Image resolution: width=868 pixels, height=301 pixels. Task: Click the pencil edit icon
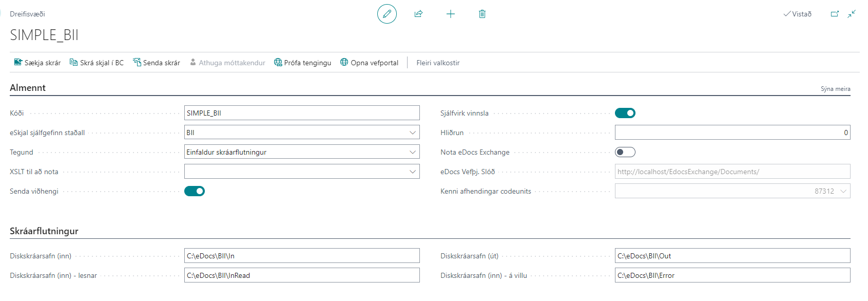click(x=387, y=14)
